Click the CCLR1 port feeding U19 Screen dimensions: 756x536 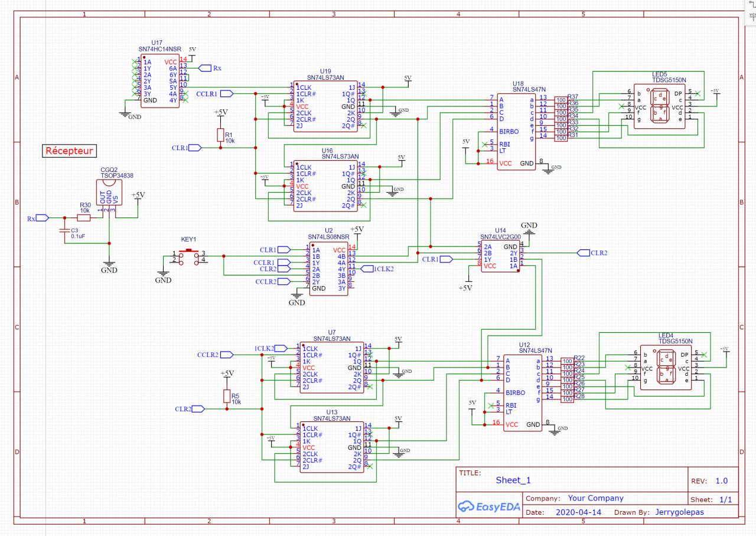(x=216, y=93)
